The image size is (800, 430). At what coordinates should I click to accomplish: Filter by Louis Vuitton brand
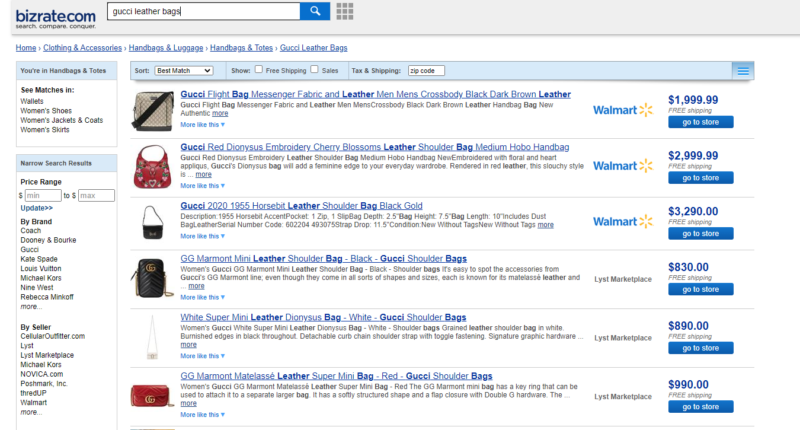click(x=41, y=269)
